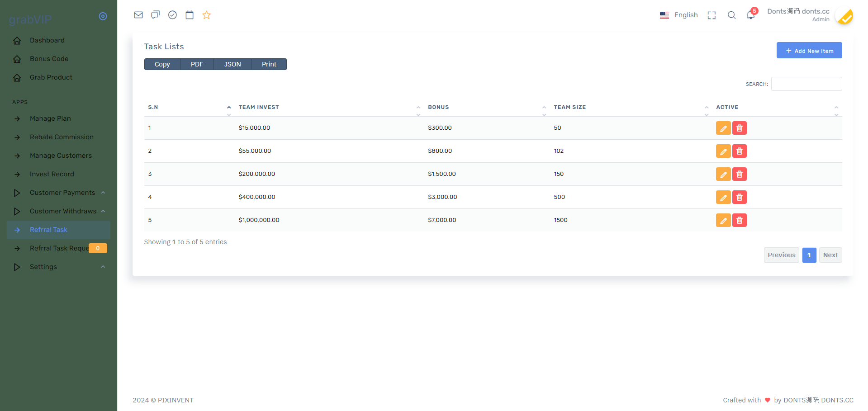The image size is (868, 411).
Task: Open the DONTS.CC footer link
Action: (x=818, y=400)
